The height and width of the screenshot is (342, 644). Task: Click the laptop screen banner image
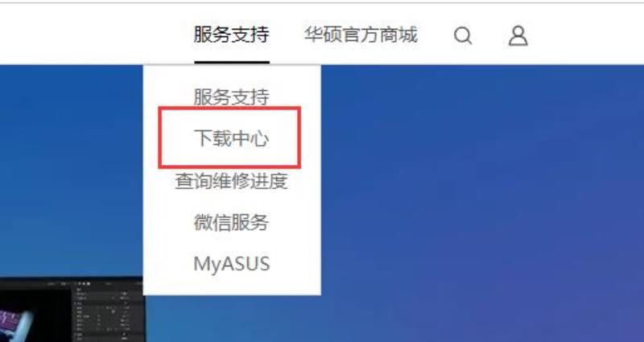point(72,310)
